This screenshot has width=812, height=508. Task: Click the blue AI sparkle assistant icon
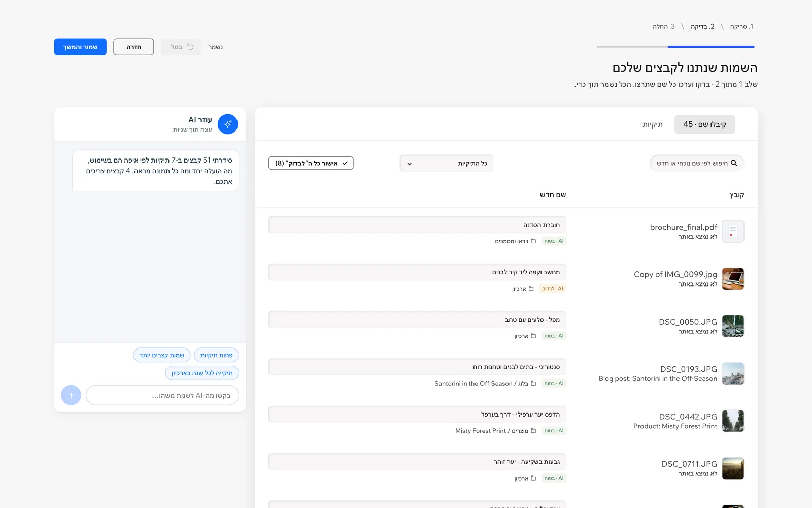click(228, 124)
